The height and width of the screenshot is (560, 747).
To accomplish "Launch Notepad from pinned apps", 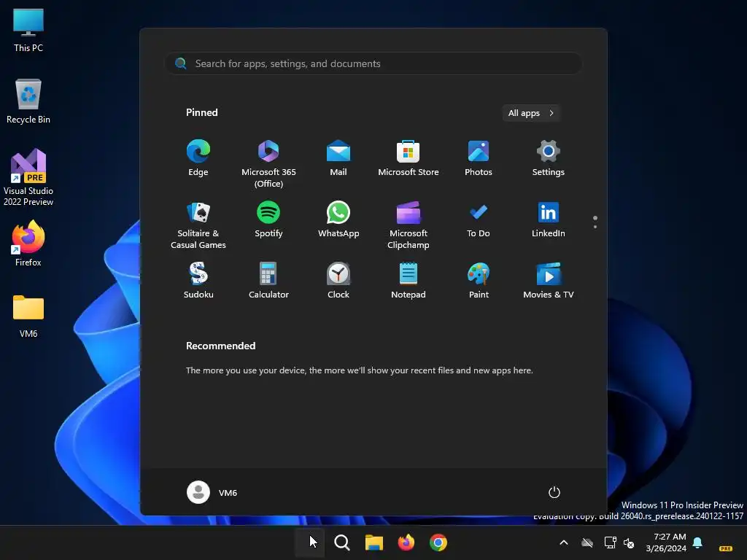I will (409, 281).
